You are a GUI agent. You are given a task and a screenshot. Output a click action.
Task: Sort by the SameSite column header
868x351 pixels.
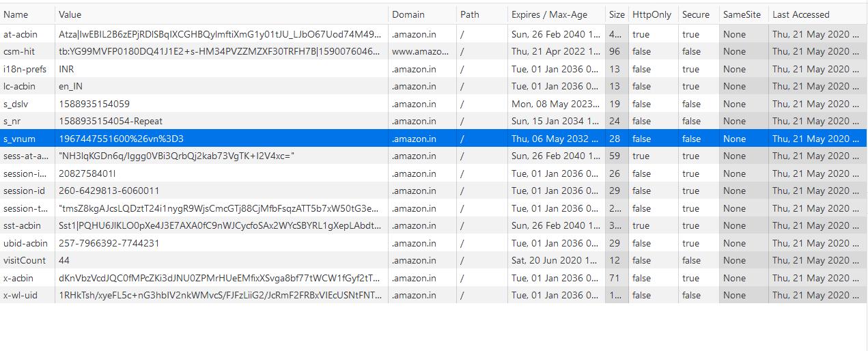click(740, 14)
